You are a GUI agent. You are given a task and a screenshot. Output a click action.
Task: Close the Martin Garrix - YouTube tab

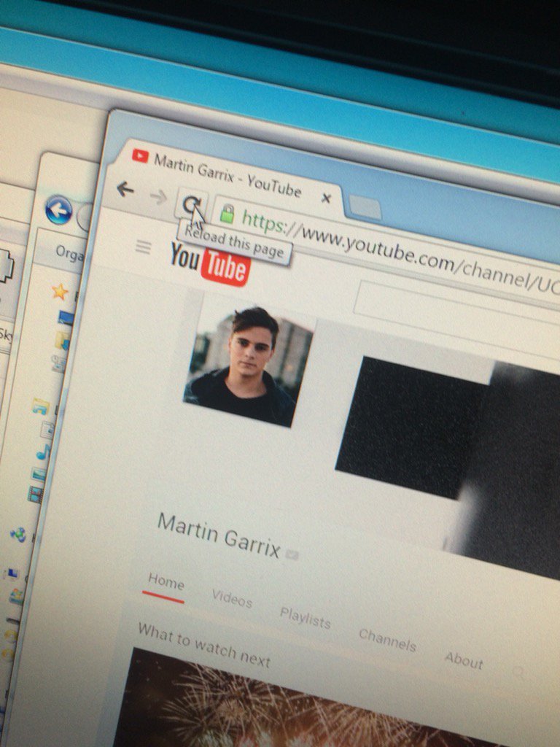click(x=326, y=198)
